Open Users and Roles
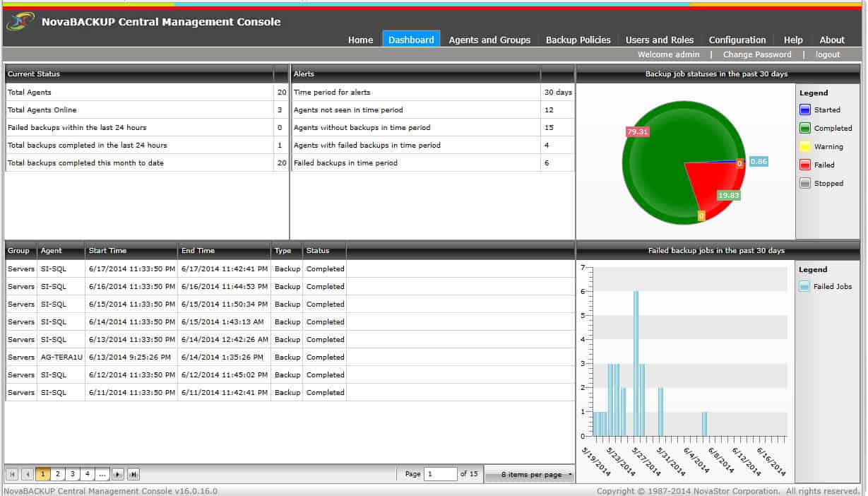Image resolution: width=868 pixels, height=496 pixels. click(x=660, y=40)
